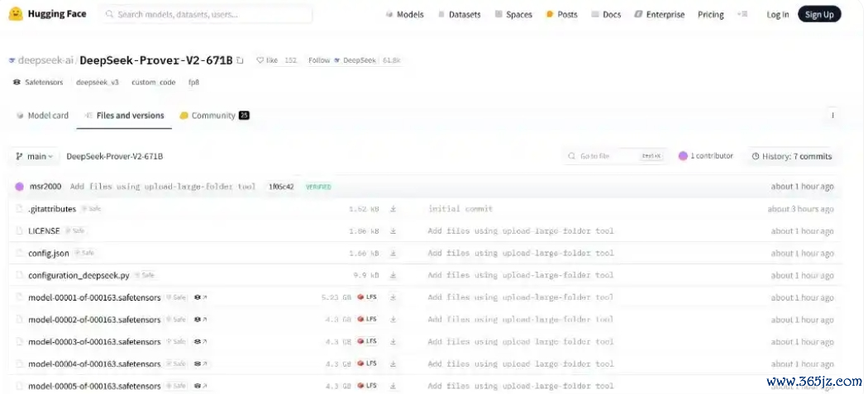This screenshot has height=394, width=868.
Task: Download the LICENSE file
Action: point(393,230)
